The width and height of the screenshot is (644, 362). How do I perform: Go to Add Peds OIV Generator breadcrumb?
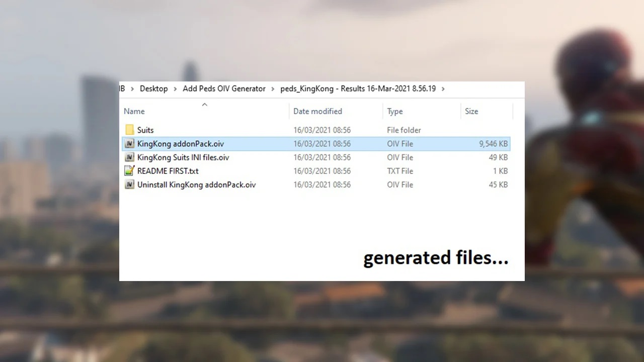(x=224, y=88)
